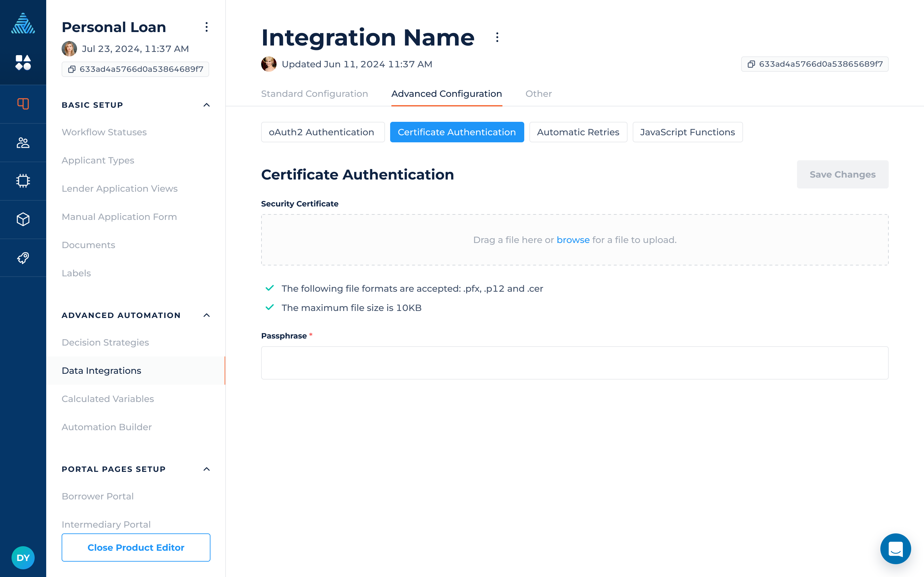924x577 pixels.
Task: Switch to Standard Configuration tab
Action: coord(314,94)
